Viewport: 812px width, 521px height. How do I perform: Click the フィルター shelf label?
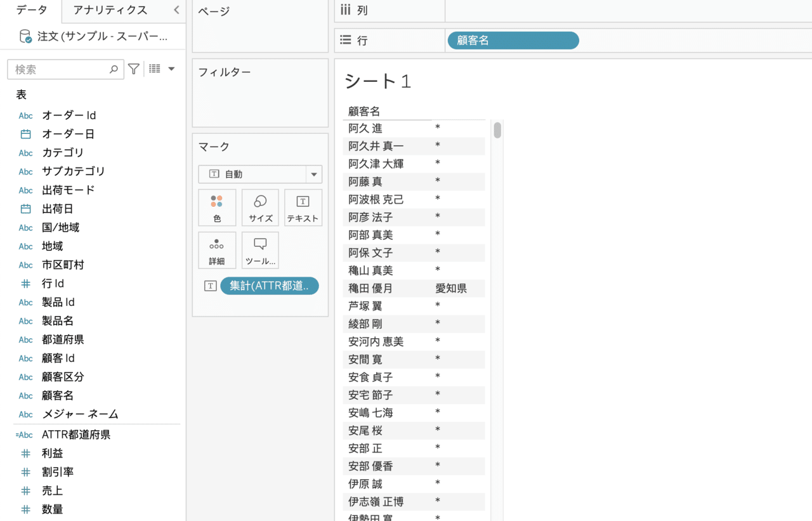[225, 72]
